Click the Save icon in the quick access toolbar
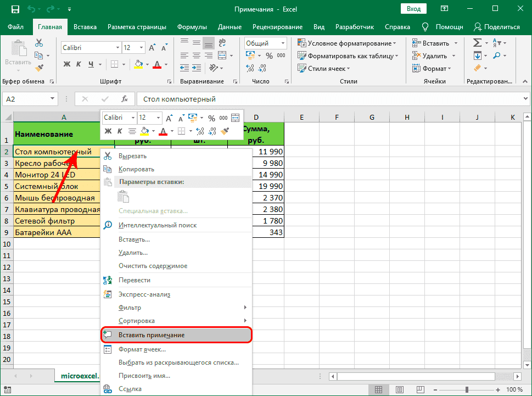532x396 pixels. (15, 9)
